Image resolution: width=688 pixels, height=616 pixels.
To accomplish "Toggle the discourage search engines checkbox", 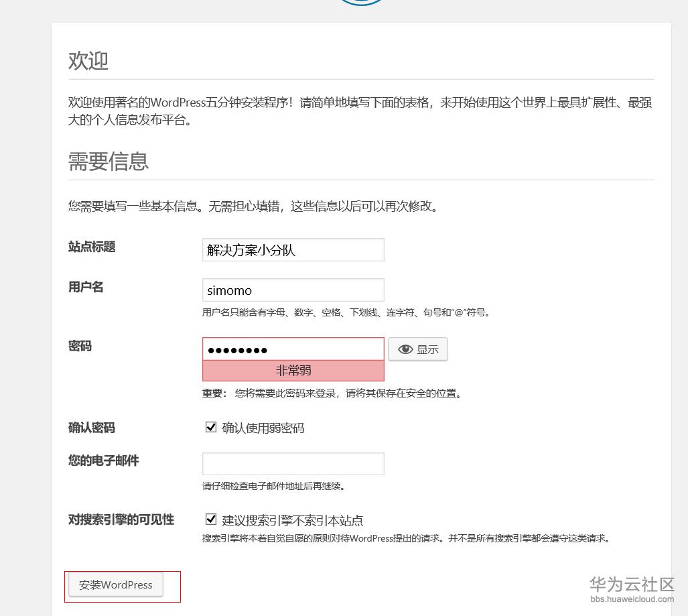I will 211,519.
